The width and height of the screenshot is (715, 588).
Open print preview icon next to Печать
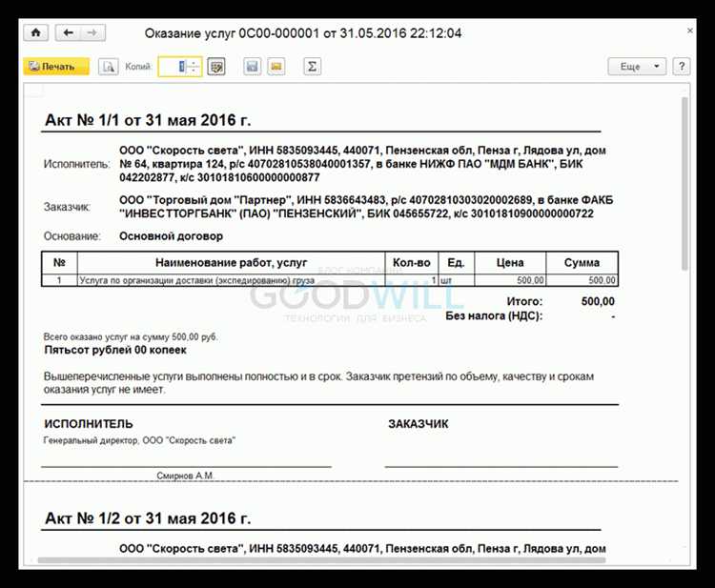coord(108,67)
